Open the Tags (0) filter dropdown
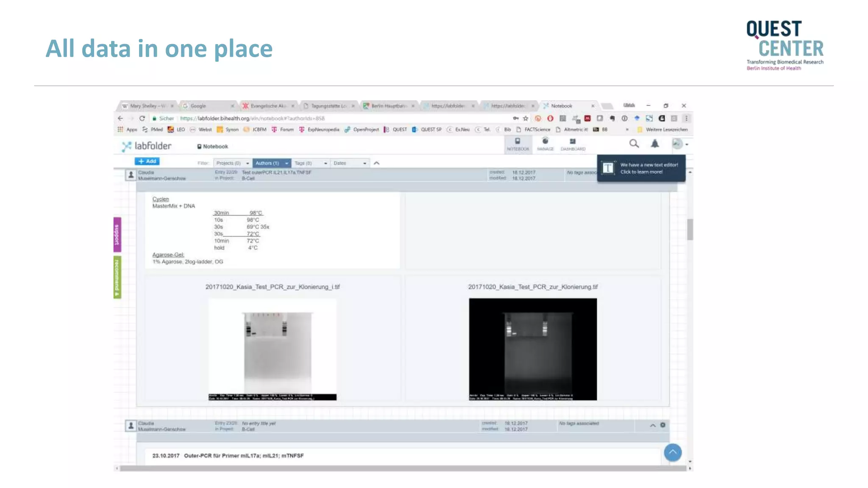The height and width of the screenshot is (488, 868). coord(311,163)
